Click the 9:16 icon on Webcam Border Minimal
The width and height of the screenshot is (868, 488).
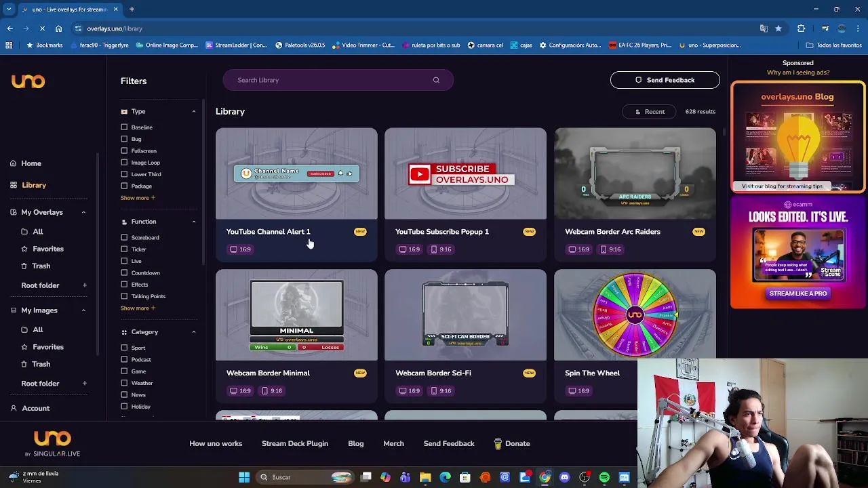tap(272, 391)
